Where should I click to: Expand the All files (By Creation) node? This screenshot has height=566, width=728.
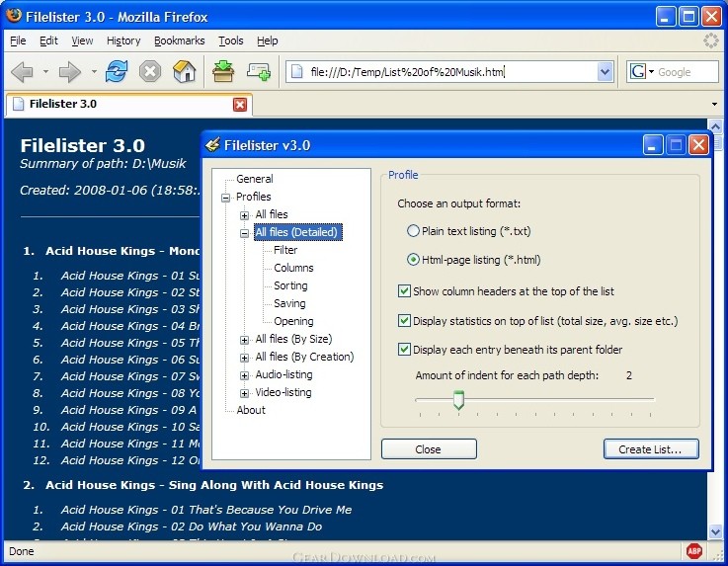[244, 358]
